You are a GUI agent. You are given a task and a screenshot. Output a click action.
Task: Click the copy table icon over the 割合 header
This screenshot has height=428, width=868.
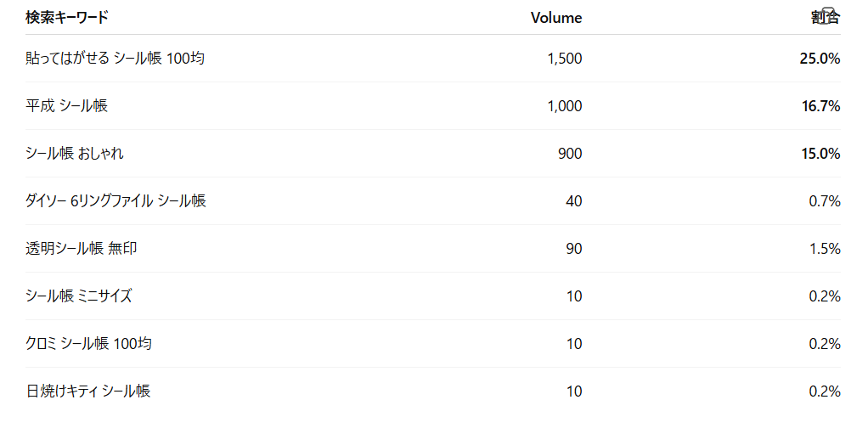(830, 14)
